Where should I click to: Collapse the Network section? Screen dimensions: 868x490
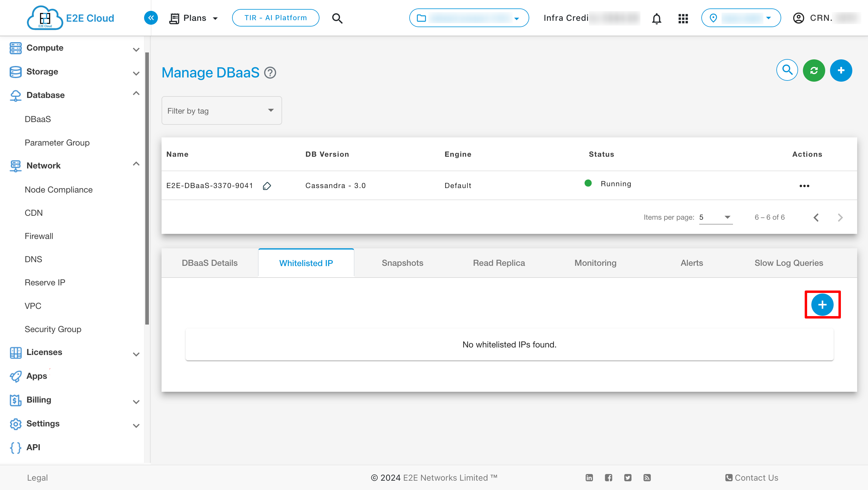[x=136, y=164]
